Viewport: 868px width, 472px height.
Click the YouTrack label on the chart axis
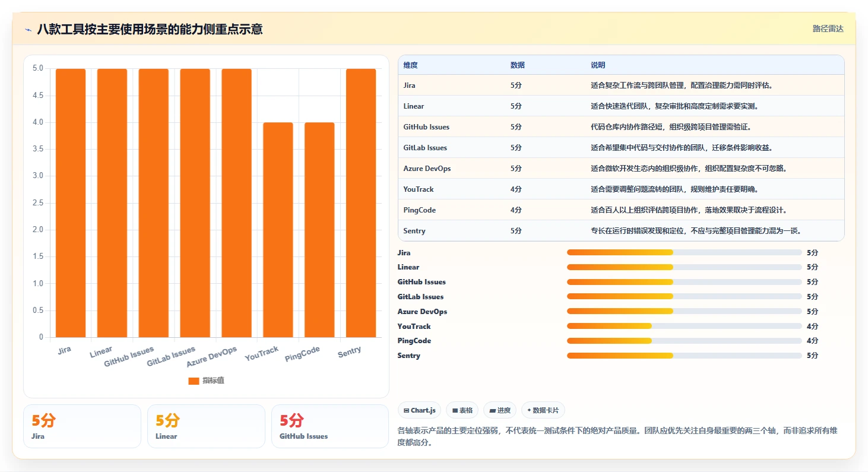262,354
